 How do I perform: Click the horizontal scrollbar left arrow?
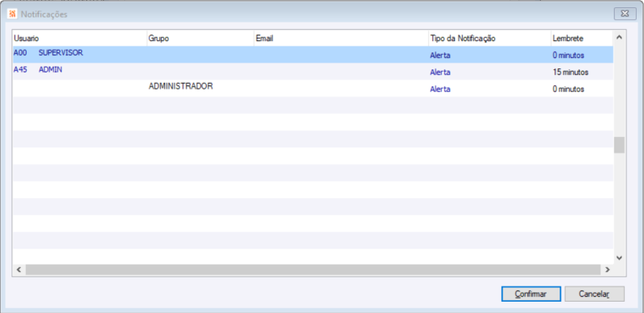click(19, 270)
